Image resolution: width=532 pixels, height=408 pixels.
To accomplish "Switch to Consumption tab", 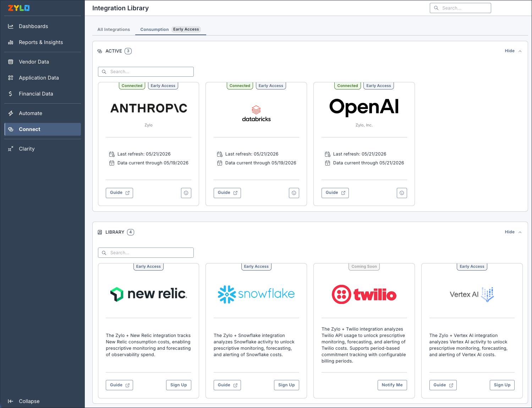I will [154, 29].
